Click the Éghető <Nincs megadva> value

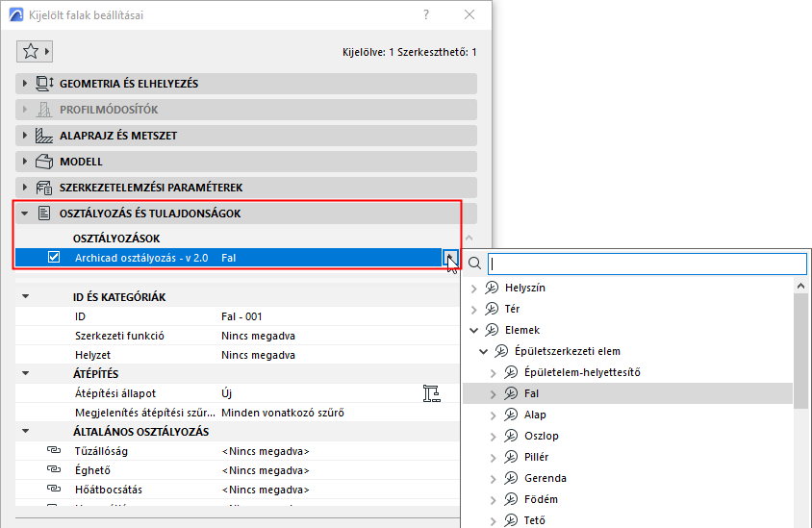(266, 470)
